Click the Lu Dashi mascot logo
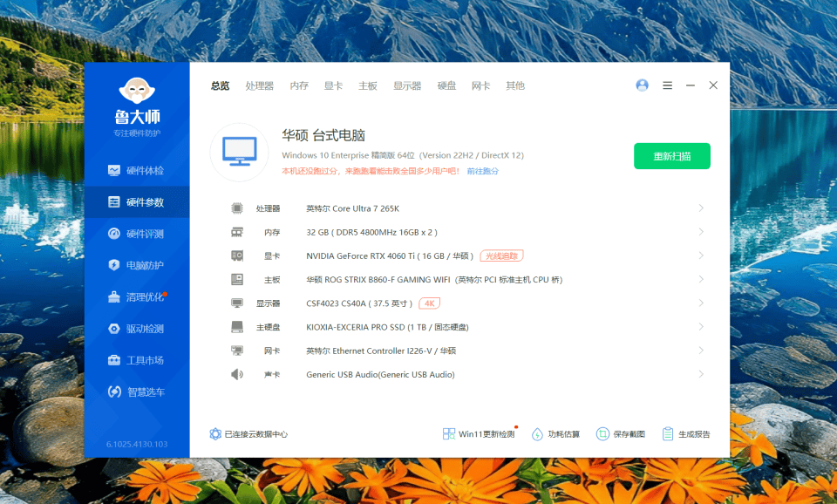837x504 pixels. (x=137, y=90)
